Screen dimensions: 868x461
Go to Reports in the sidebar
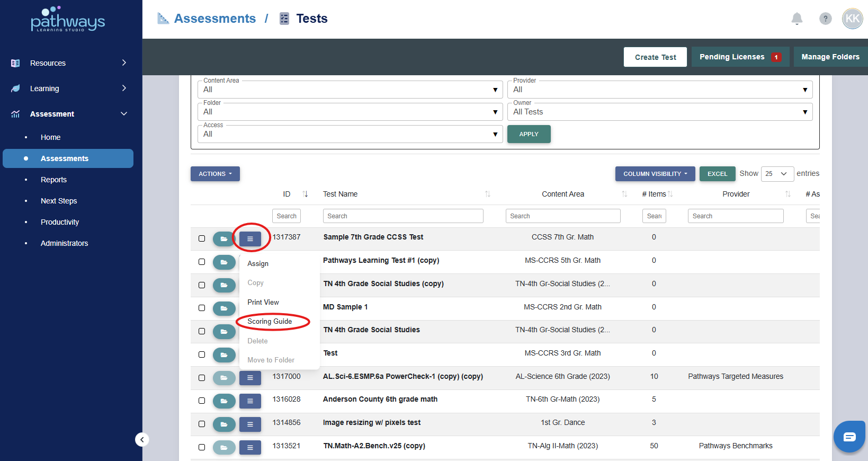[53, 180]
